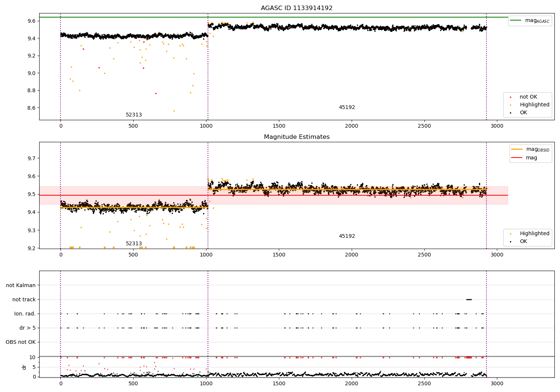This screenshot has height=392, width=560.
Task: Click the y tick '9.3' in middle panel
Action: [31, 230]
